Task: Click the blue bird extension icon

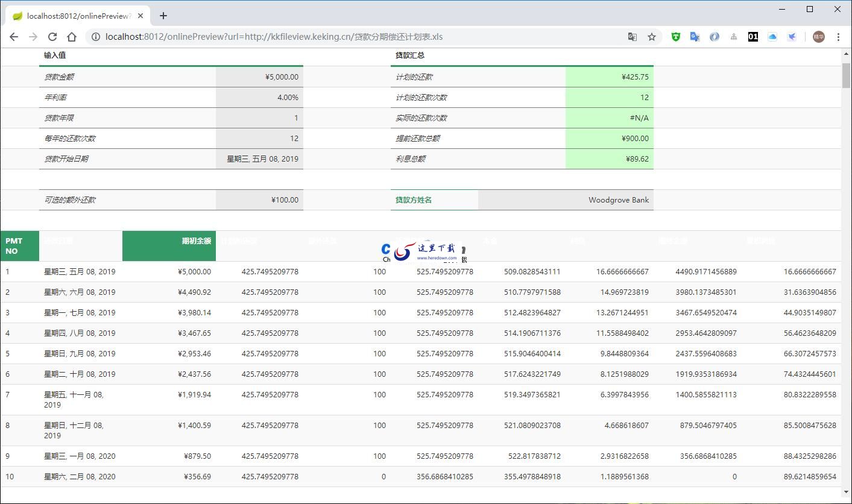Action: tap(792, 37)
